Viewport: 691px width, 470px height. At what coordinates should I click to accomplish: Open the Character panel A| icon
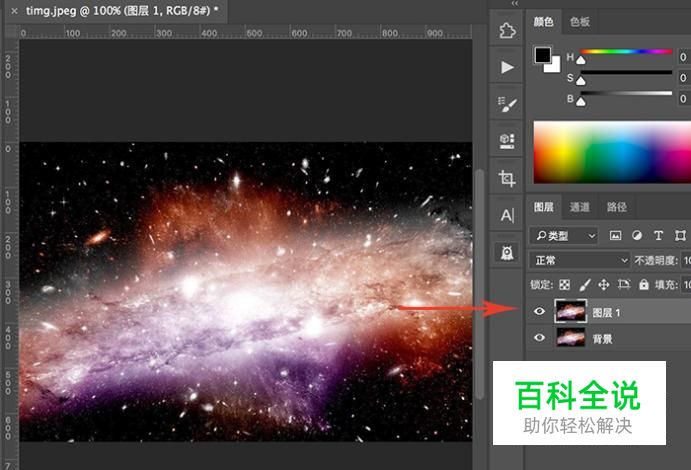tap(507, 215)
